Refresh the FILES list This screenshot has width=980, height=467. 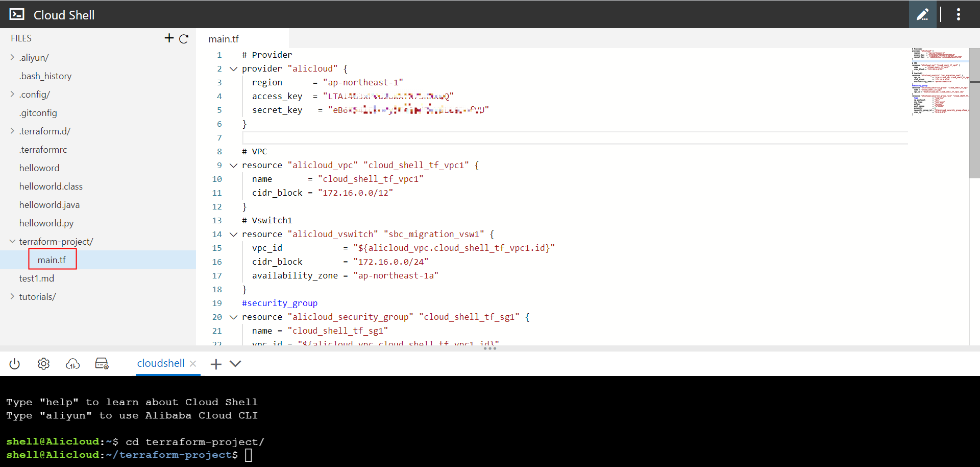pos(184,38)
